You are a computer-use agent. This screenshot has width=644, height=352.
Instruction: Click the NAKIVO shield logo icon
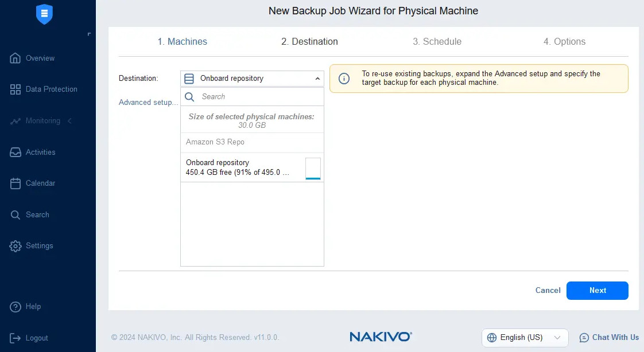[x=44, y=14]
